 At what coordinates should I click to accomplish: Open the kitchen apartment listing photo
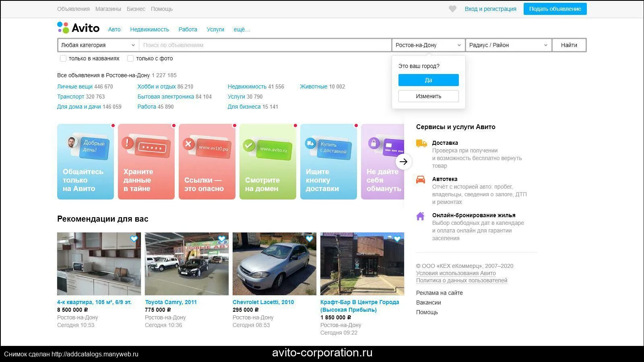coord(99,264)
